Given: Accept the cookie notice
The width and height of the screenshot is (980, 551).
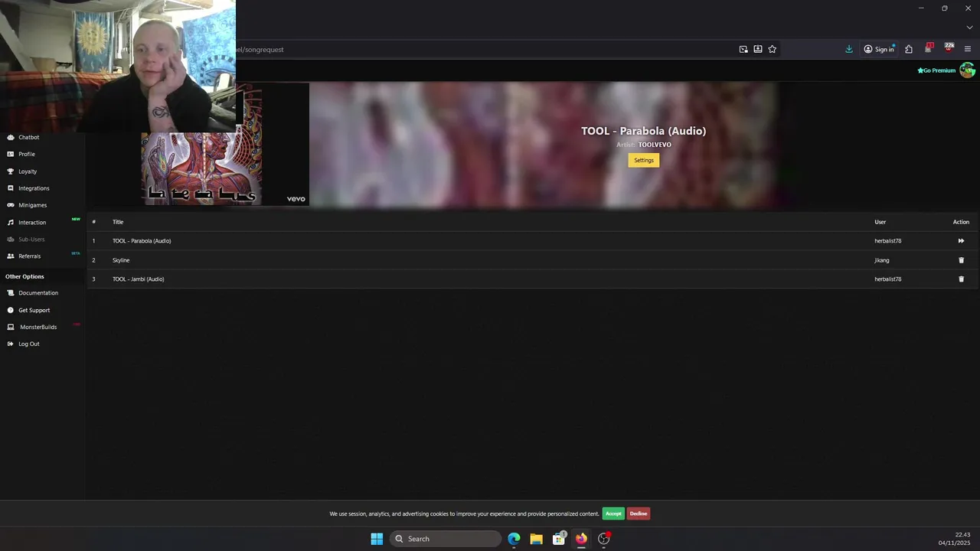Looking at the screenshot, I should tap(613, 514).
